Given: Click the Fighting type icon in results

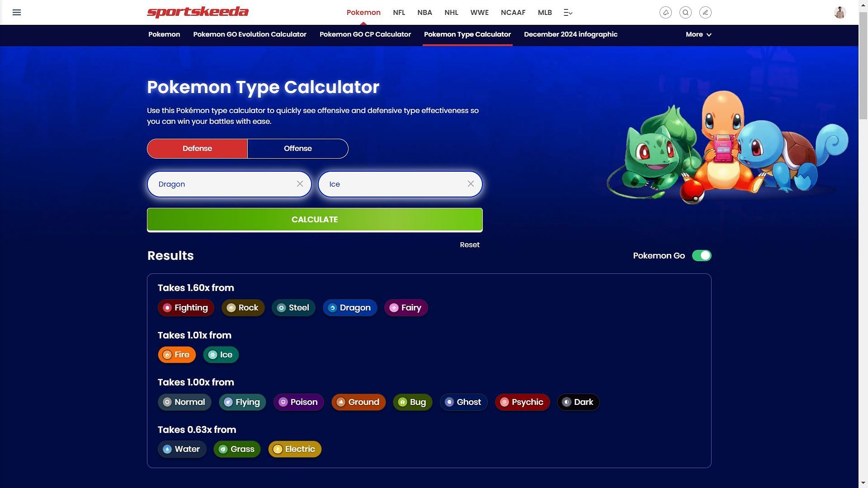Looking at the screenshot, I should [166, 307].
